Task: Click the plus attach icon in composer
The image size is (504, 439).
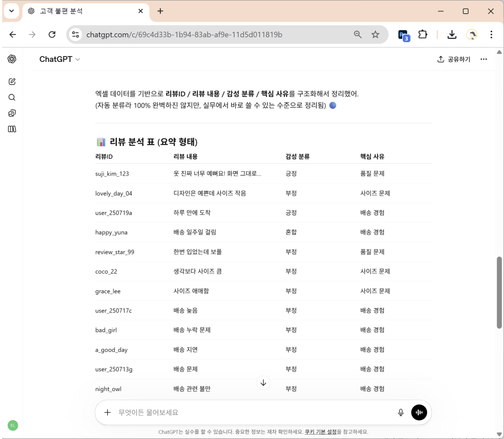Action: coord(107,413)
